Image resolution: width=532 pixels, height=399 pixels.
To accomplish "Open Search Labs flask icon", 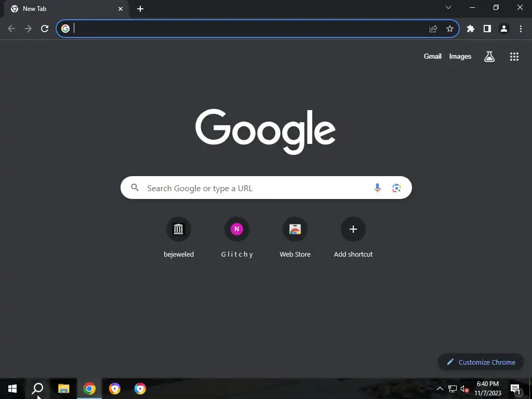I will (x=489, y=57).
